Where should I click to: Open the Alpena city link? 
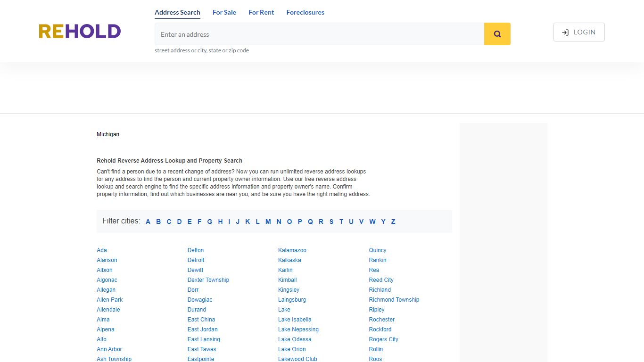[x=106, y=329]
